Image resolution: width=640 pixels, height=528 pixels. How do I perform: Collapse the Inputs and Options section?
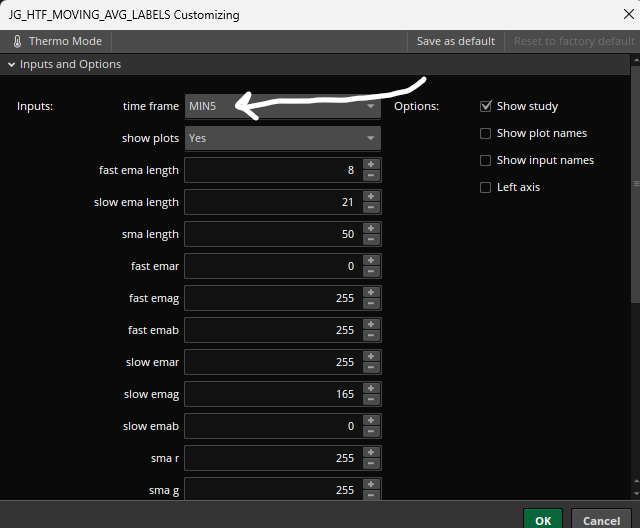coord(11,64)
